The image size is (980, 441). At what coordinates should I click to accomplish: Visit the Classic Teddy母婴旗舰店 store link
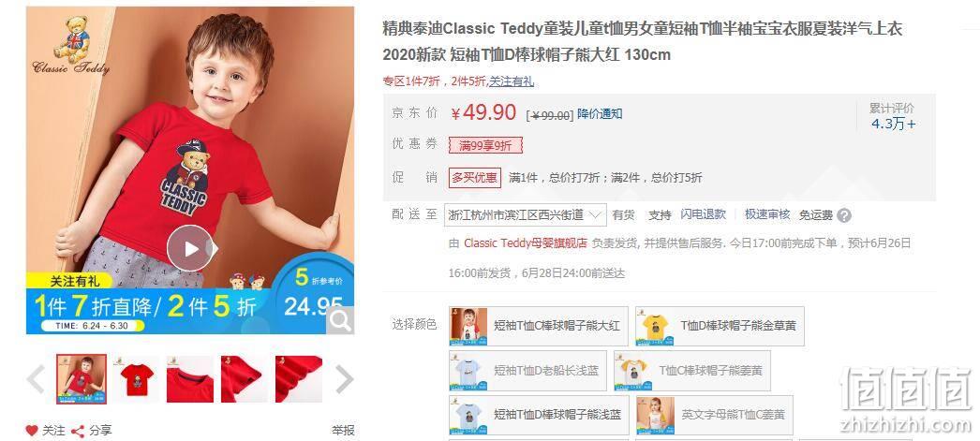pyautogui.click(x=526, y=243)
